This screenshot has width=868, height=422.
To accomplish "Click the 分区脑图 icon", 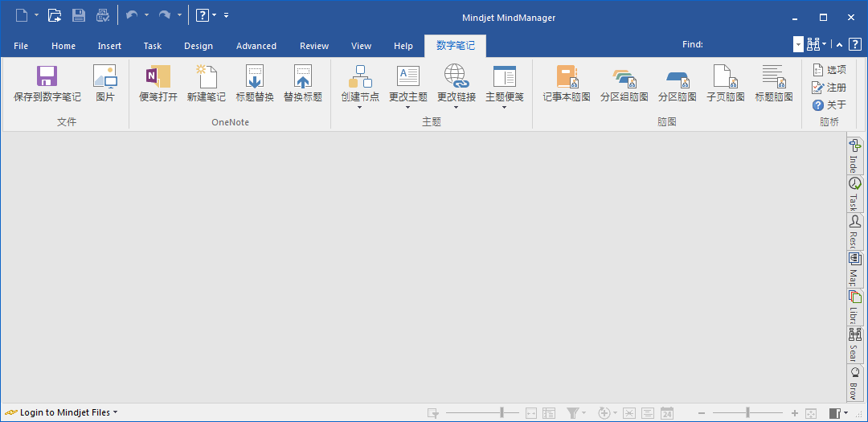I will point(677,80).
